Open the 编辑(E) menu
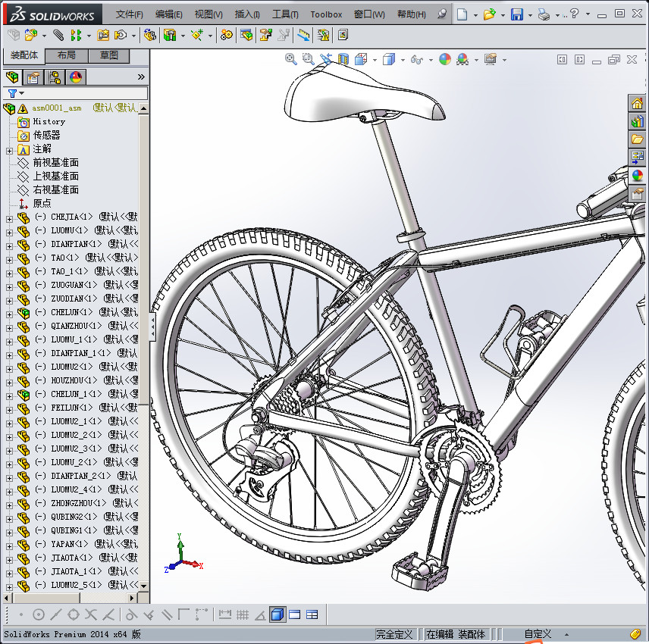 169,14
